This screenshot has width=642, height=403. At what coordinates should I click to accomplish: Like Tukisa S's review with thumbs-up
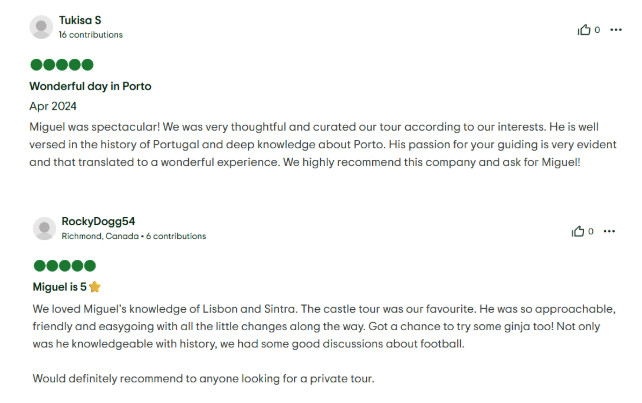coord(584,30)
